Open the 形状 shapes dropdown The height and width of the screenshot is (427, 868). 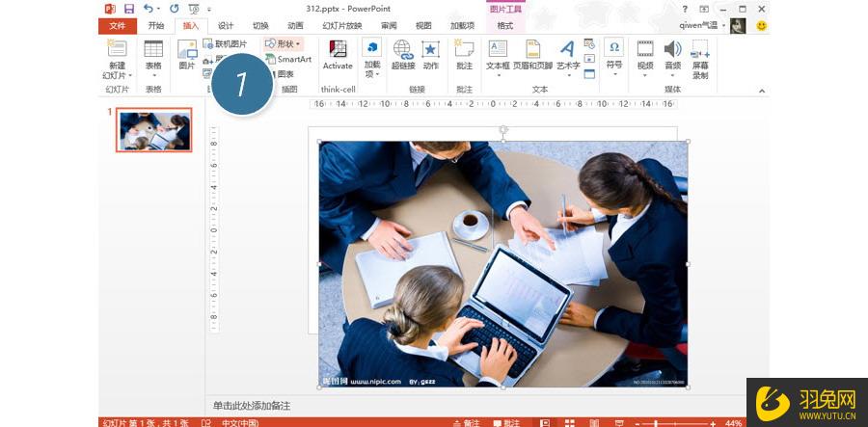click(283, 43)
